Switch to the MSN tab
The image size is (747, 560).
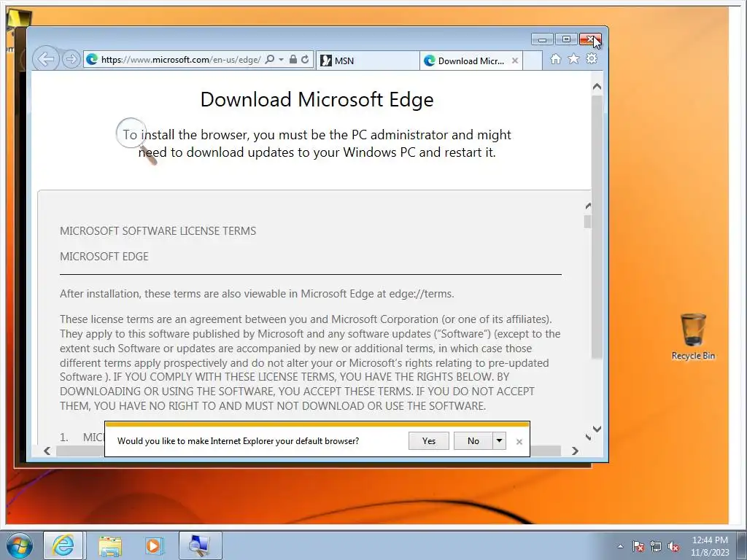[x=368, y=61]
